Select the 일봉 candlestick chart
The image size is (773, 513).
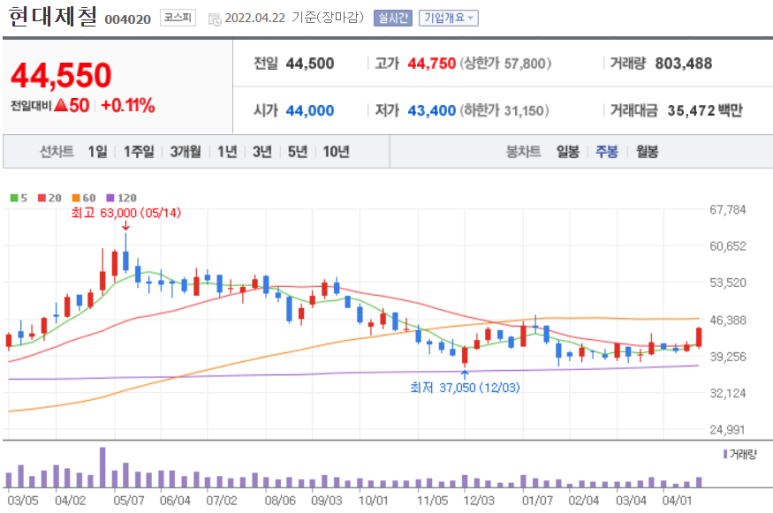click(568, 152)
